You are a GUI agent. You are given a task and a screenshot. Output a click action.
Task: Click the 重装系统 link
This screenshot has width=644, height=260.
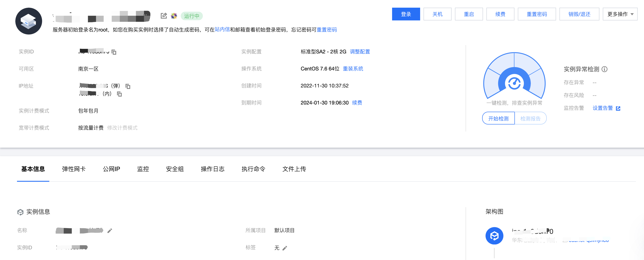pos(353,69)
